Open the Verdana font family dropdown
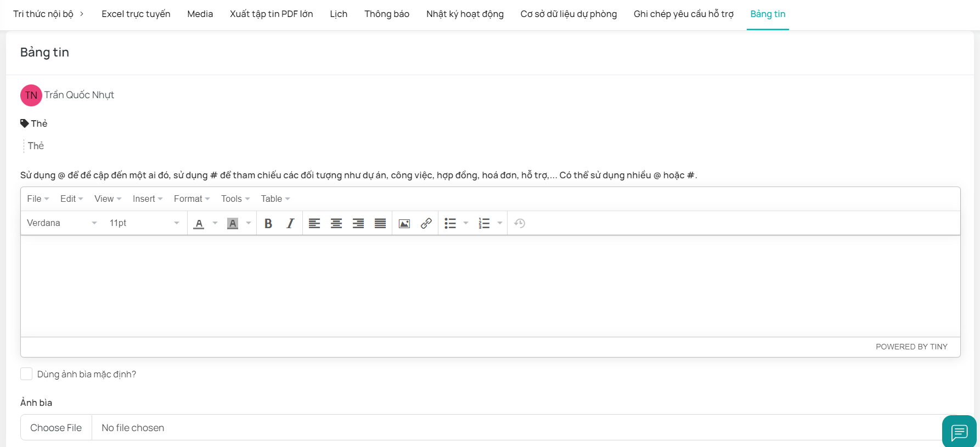The image size is (980, 447). click(x=61, y=223)
